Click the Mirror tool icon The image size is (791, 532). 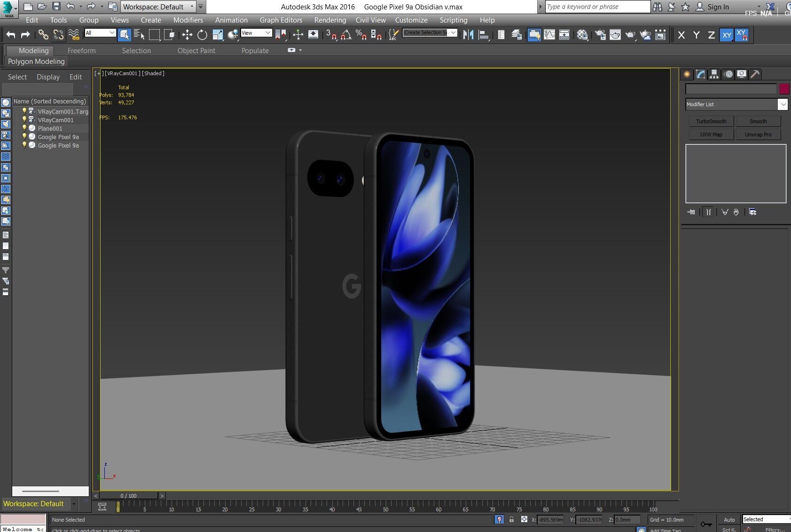coord(468,35)
